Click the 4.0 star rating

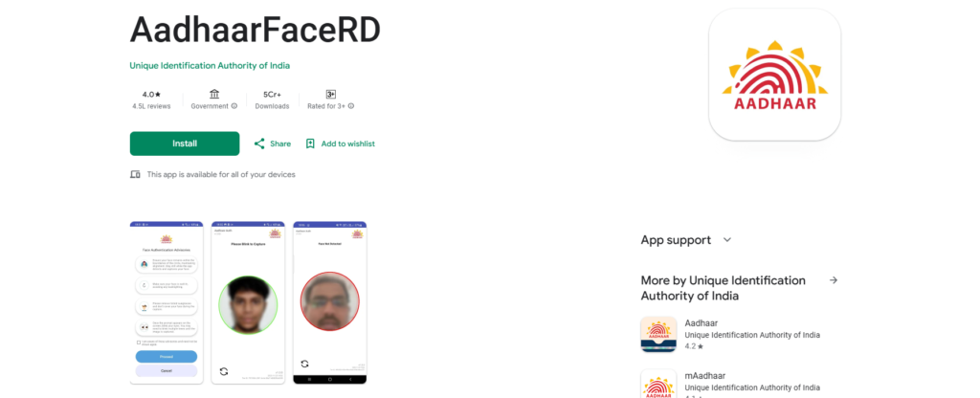click(x=151, y=95)
